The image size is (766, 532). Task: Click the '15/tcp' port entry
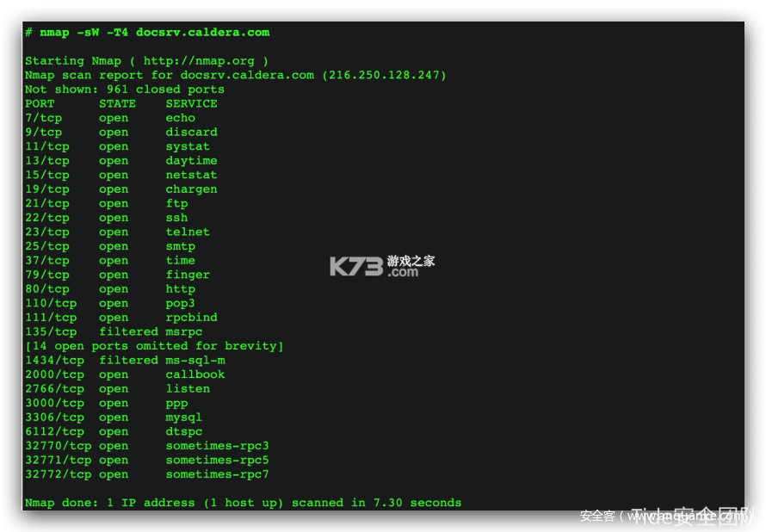tap(47, 175)
